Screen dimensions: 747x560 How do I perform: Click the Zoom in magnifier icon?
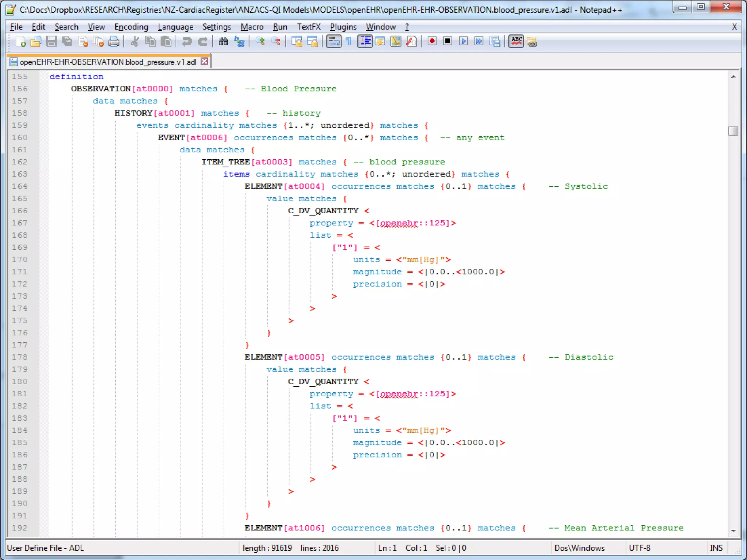tap(260, 42)
